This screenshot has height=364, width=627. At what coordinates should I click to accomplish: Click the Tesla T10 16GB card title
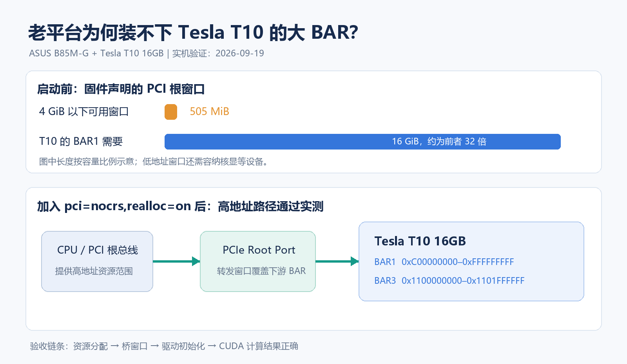click(x=420, y=241)
